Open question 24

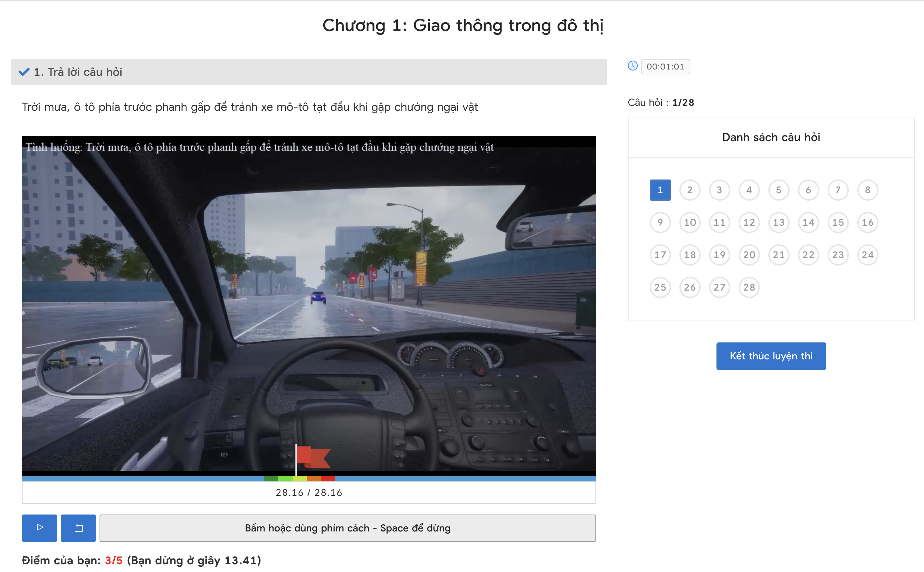[x=868, y=255]
